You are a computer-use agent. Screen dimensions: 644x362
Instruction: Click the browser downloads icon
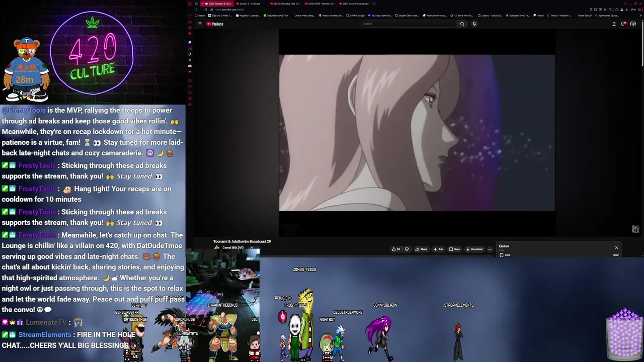tap(627, 10)
